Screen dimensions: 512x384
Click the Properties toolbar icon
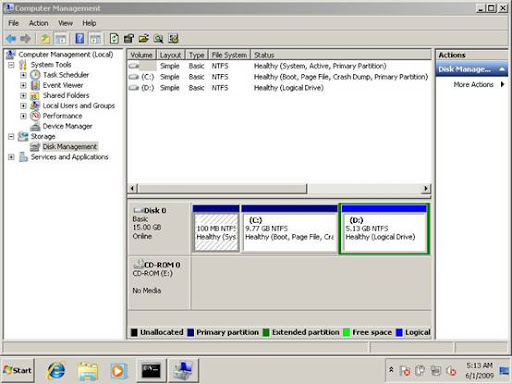(129, 39)
